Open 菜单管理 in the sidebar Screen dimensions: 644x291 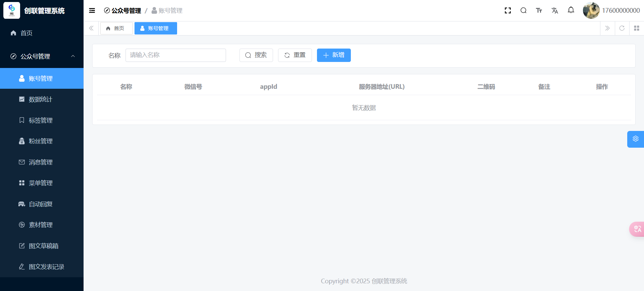coord(42,183)
